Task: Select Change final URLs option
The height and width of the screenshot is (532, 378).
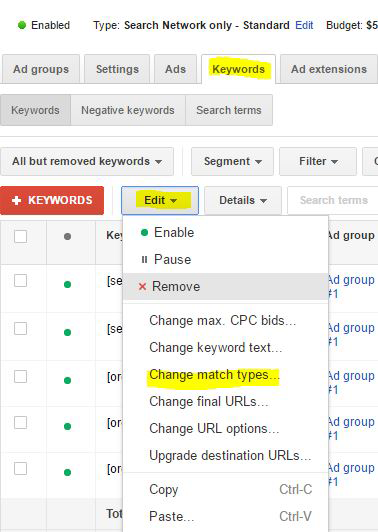Action: coord(226,402)
